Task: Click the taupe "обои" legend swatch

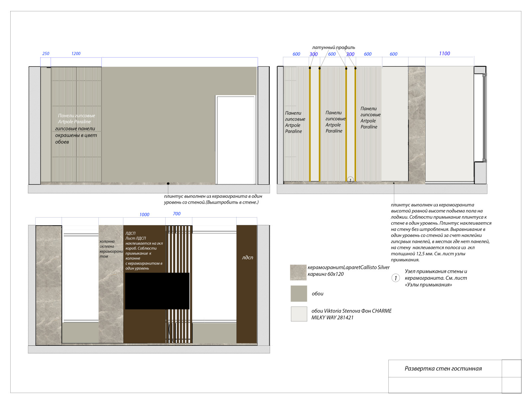Action: (x=299, y=293)
